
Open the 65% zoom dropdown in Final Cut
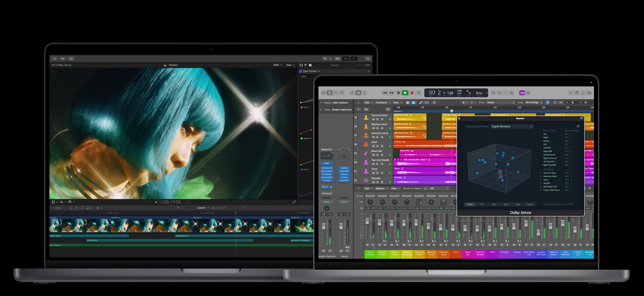tap(278, 65)
